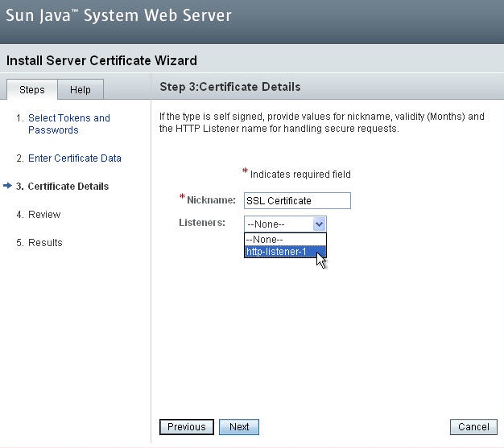This screenshot has width=504, height=448.
Task: Click the Previous button
Action: 187,427
